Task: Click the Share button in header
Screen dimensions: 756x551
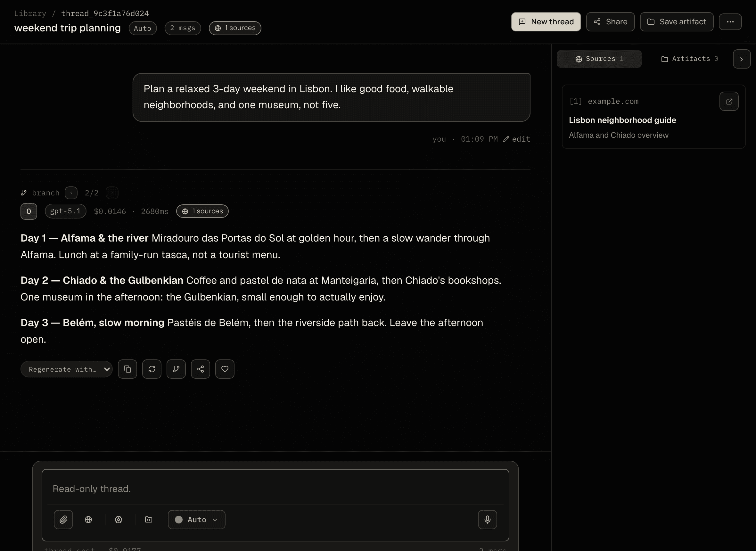Action: tap(610, 22)
